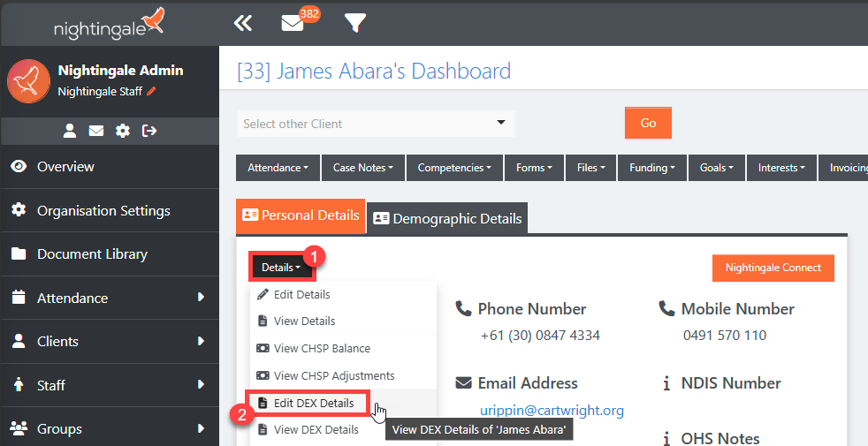Open Document Library in sidebar

110,254
